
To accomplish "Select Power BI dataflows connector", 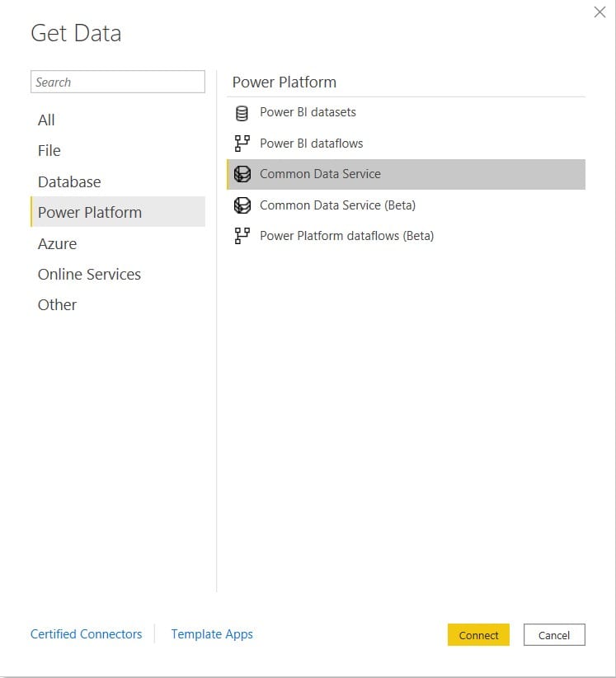I will (406, 144).
